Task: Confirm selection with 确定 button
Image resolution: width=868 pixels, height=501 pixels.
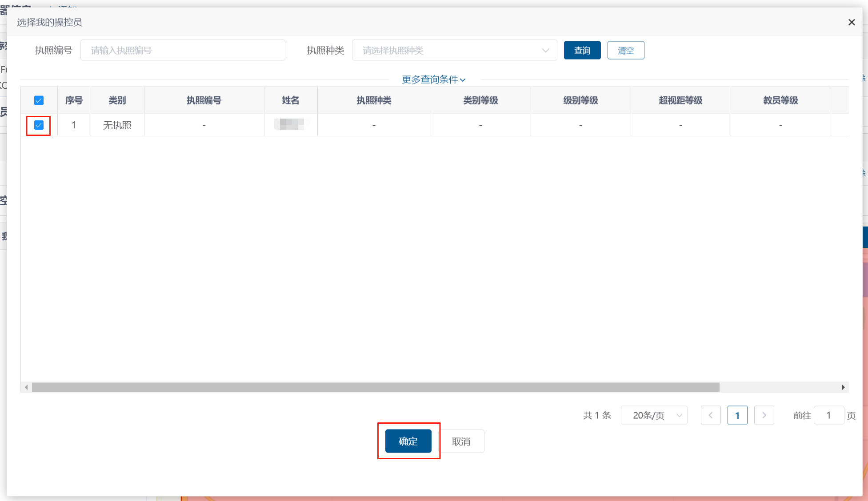Action: pos(408,441)
